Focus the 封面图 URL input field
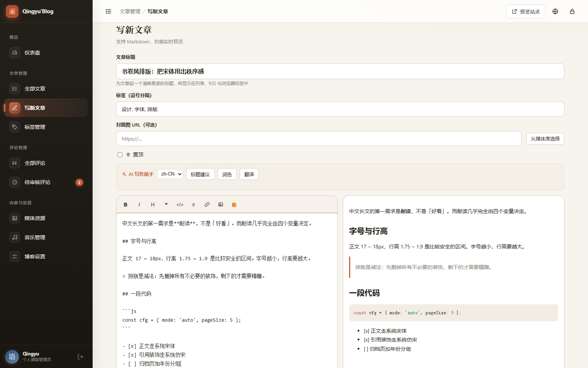The image size is (588, 368). [x=319, y=139]
